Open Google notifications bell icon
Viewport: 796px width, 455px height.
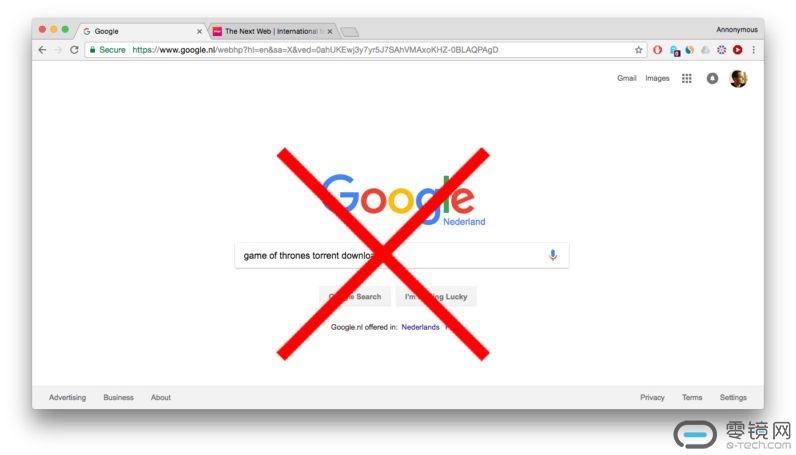[712, 78]
